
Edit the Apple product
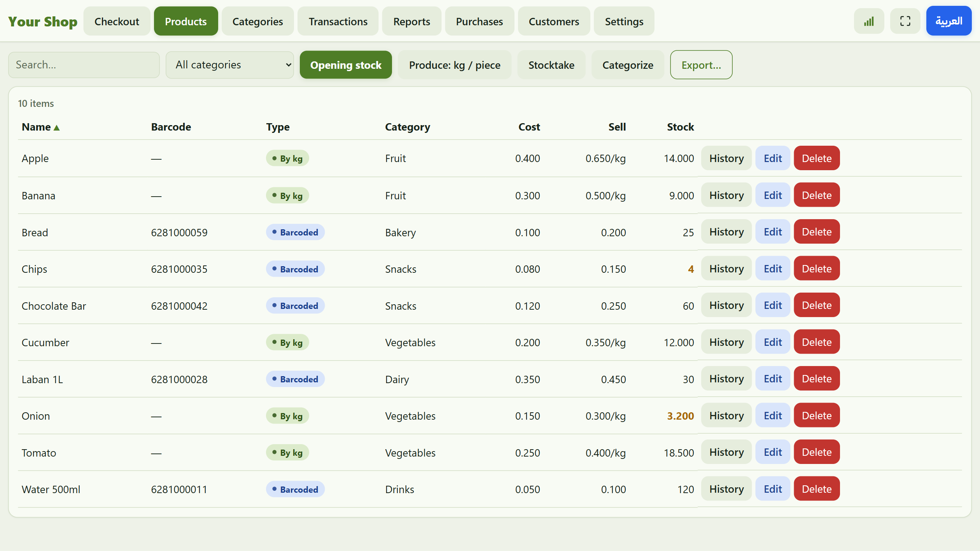click(773, 158)
